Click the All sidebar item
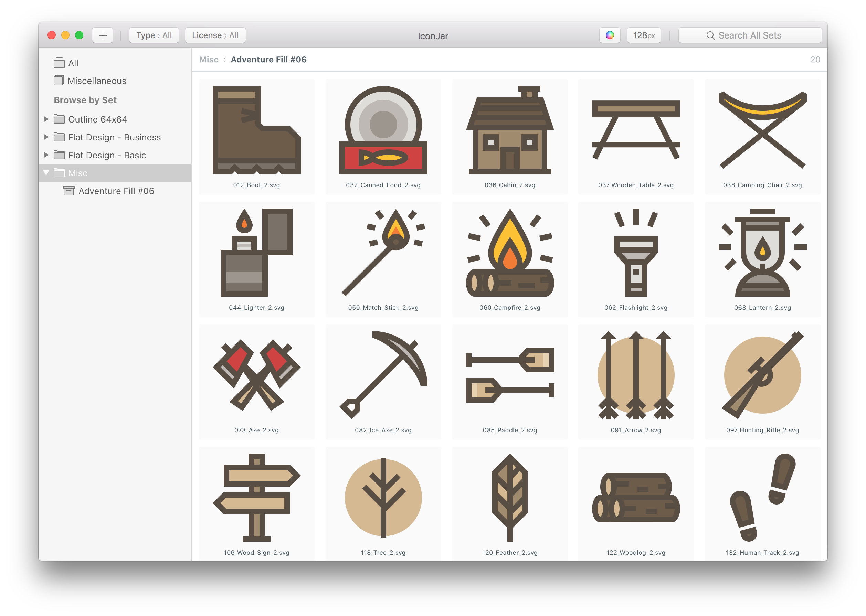The height and width of the screenshot is (616, 866). tap(73, 63)
